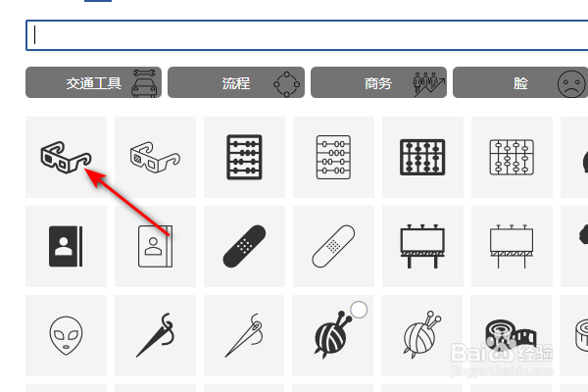Switch to the 商务 icon category
The image size is (588, 392).
point(378,82)
